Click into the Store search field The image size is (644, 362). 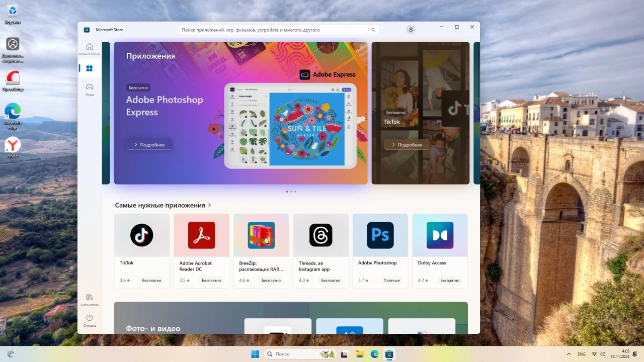[x=278, y=30]
